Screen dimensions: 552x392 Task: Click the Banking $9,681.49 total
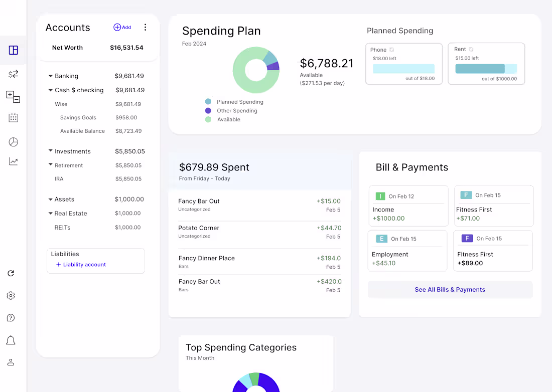(x=129, y=76)
